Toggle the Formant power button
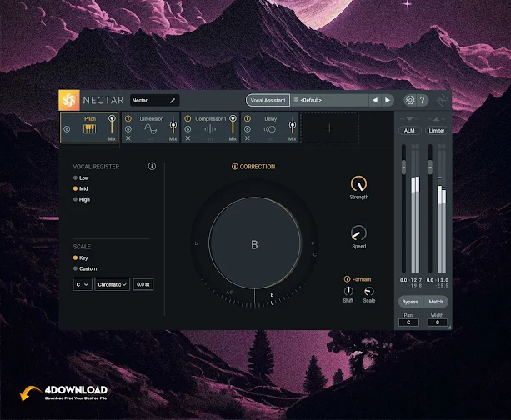511x420 pixels. 347,279
